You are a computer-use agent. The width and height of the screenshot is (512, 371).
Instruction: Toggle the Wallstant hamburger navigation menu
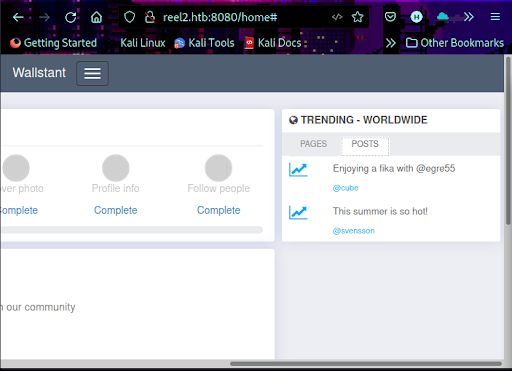click(92, 73)
